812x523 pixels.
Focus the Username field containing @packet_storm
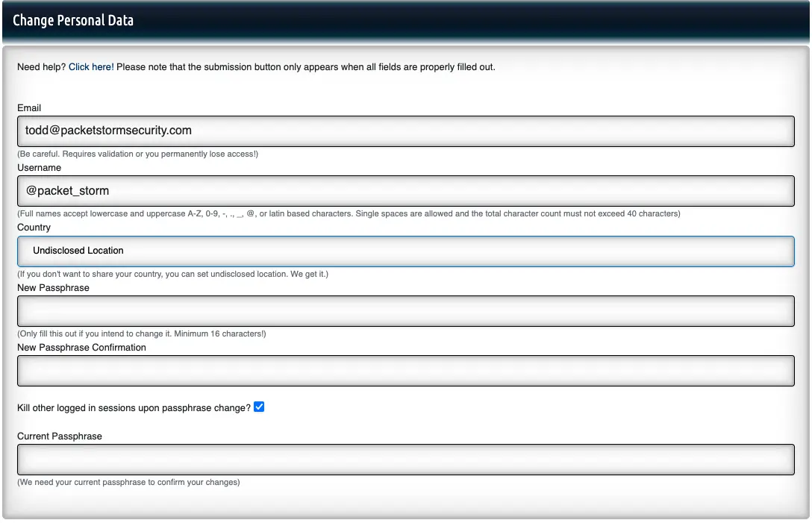(x=405, y=191)
